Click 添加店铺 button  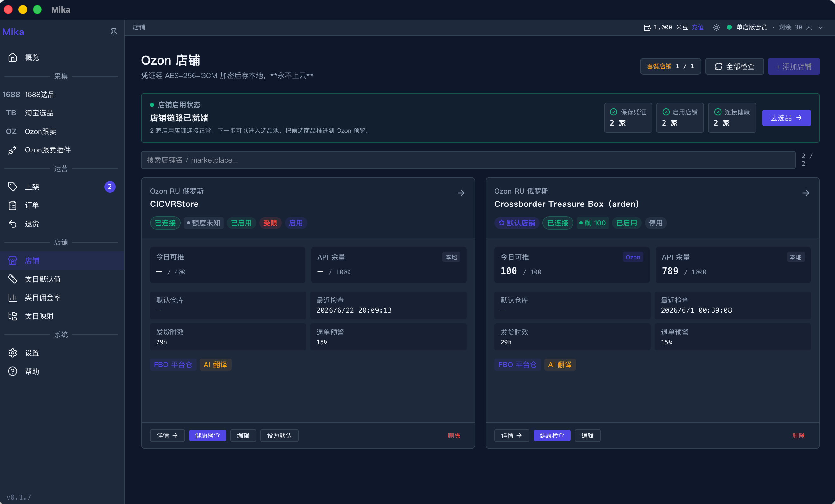click(793, 66)
